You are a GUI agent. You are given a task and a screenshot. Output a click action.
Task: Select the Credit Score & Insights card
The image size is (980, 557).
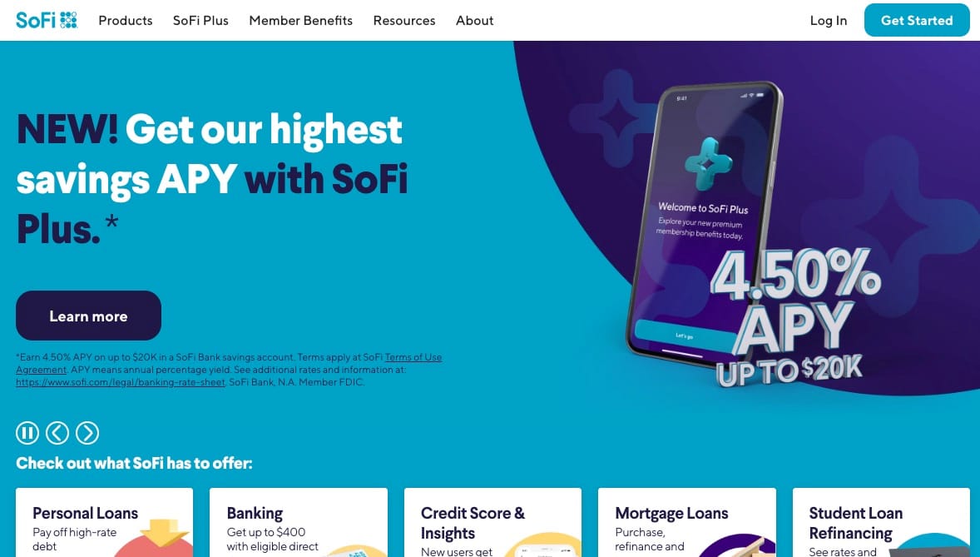(x=492, y=523)
